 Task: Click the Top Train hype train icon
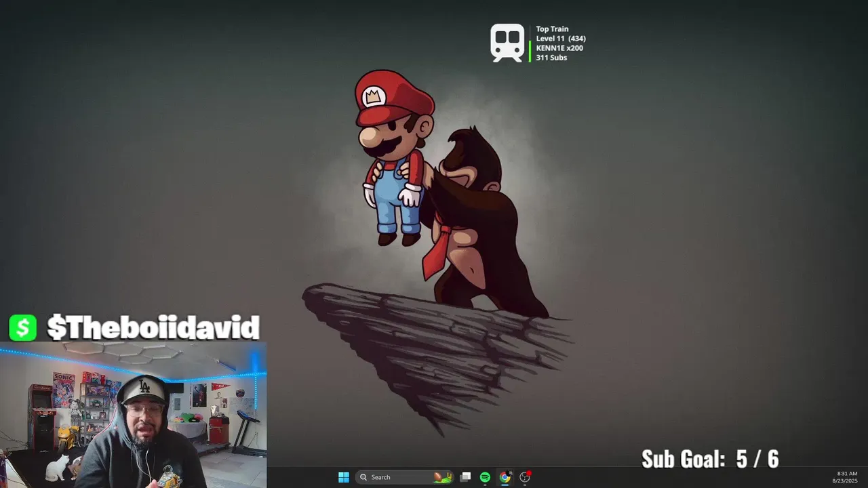[x=508, y=43]
